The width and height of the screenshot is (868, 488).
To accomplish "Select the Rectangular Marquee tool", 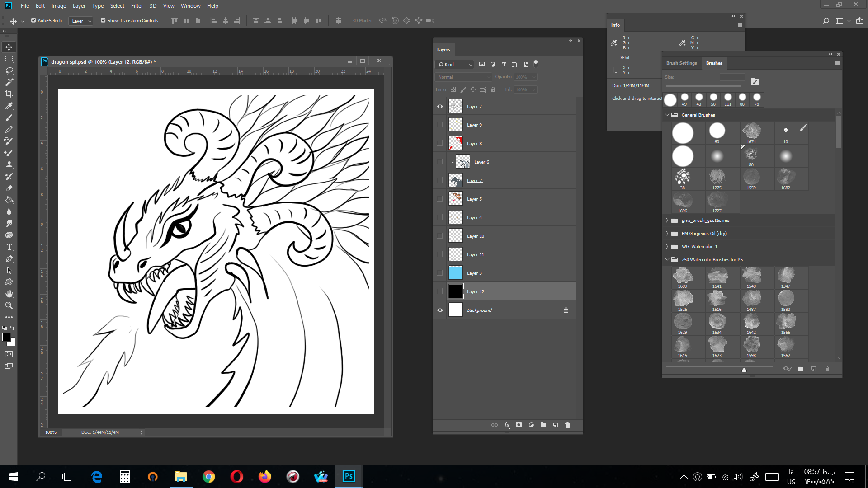I will 9,59.
